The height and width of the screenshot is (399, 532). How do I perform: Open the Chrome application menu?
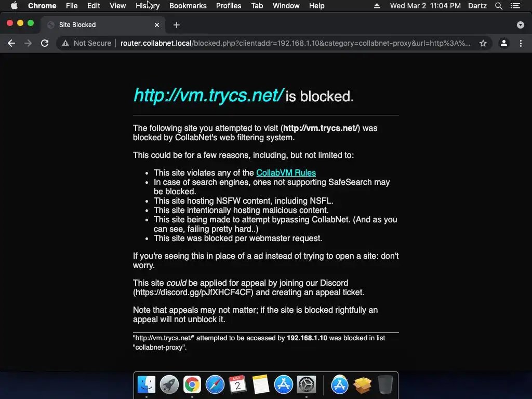click(42, 6)
